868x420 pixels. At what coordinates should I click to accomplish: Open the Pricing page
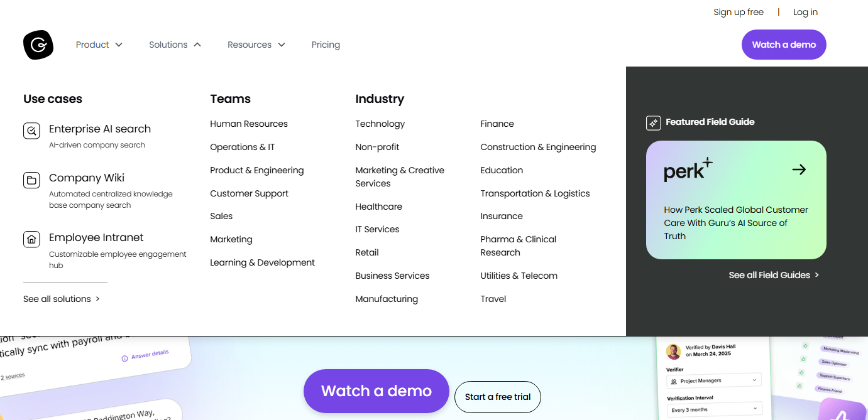click(x=326, y=45)
